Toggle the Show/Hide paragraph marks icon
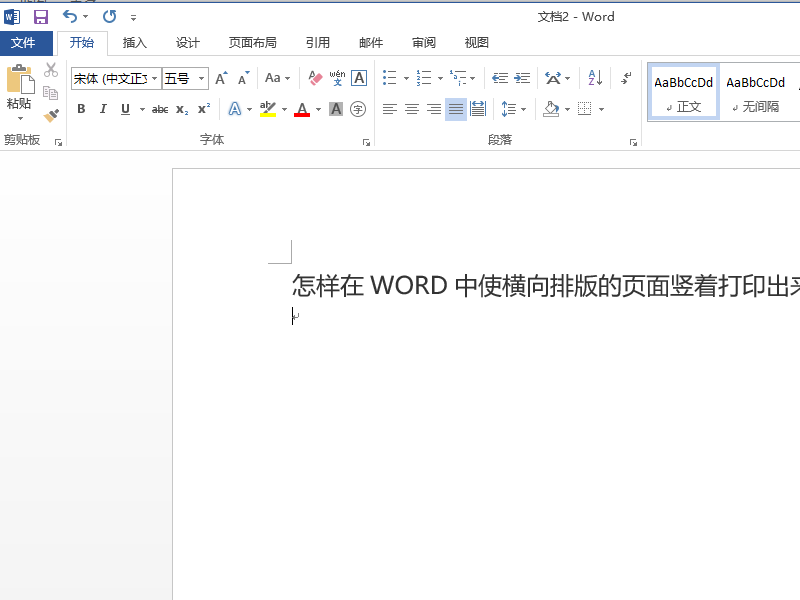 (x=624, y=78)
